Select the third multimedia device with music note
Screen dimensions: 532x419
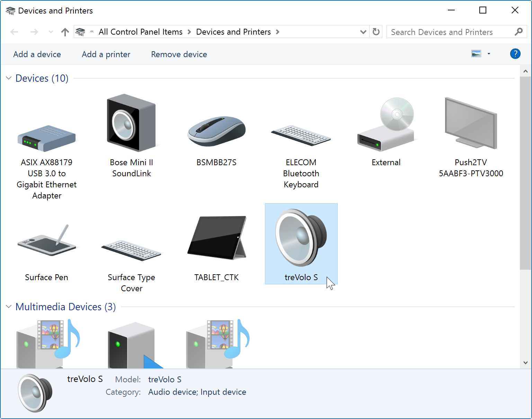tap(218, 344)
